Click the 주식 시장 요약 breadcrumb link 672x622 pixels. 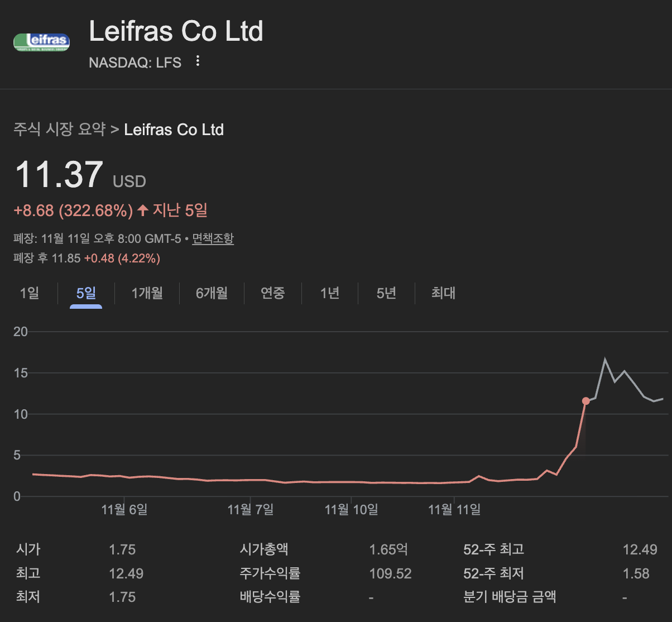(59, 130)
